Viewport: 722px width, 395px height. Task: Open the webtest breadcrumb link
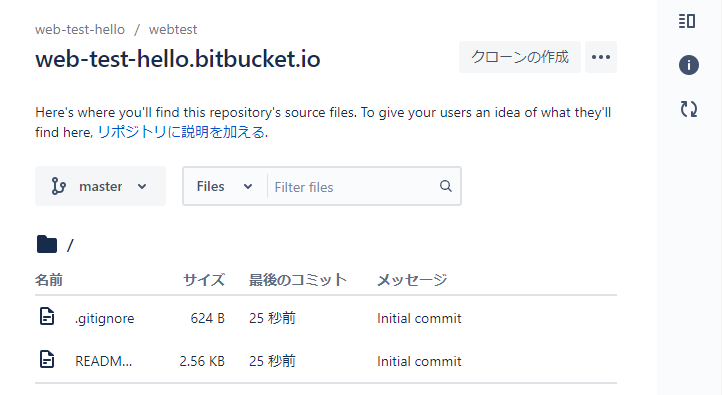[173, 29]
